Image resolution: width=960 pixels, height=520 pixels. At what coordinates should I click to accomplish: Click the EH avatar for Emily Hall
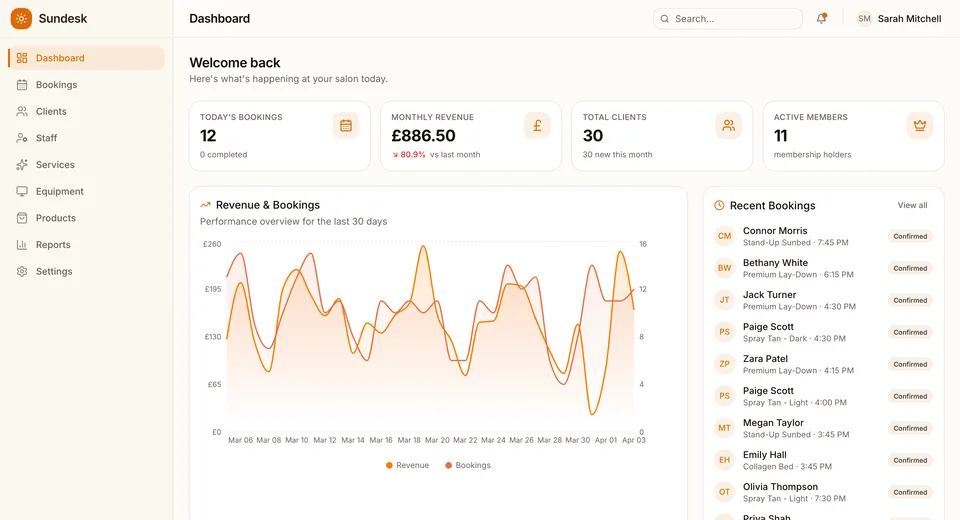[x=724, y=460]
